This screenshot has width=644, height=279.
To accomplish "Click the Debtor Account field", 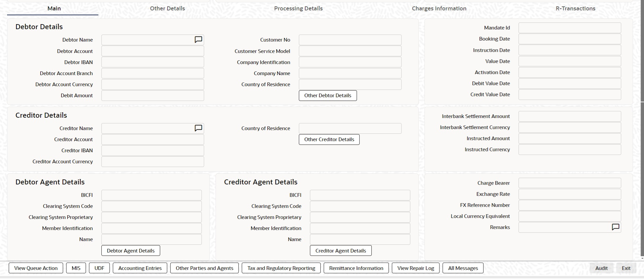I will (153, 51).
